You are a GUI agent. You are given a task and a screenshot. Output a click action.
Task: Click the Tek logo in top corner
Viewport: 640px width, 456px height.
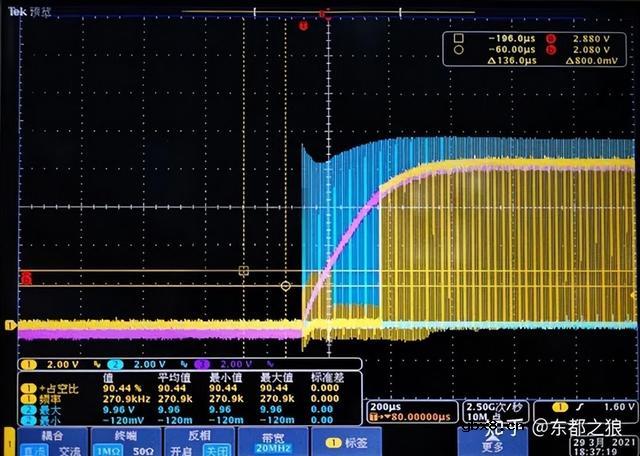click(14, 13)
